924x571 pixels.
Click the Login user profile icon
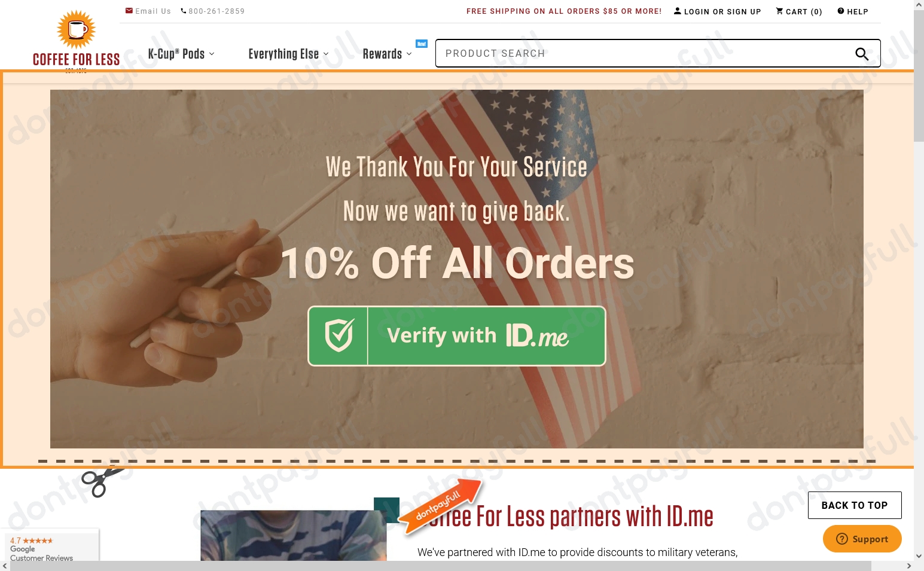tap(678, 11)
